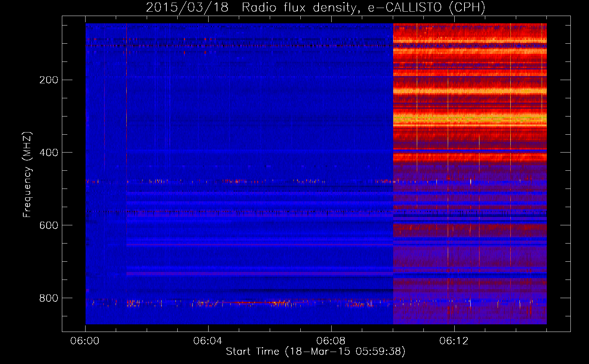This screenshot has width=589, height=364.
Task: Click the 400 frequency tick label
Action: pos(49,153)
